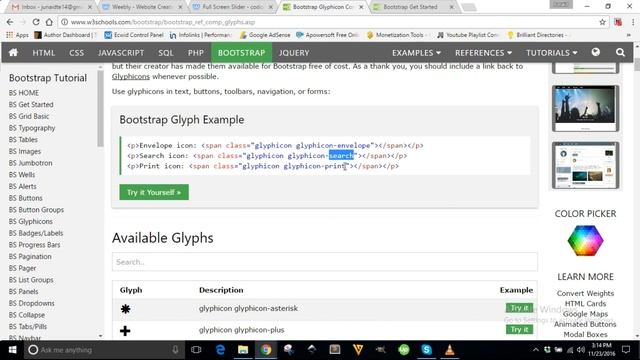The width and height of the screenshot is (640, 360).
Task: Open Task View on the taskbar
Action: click(196, 350)
